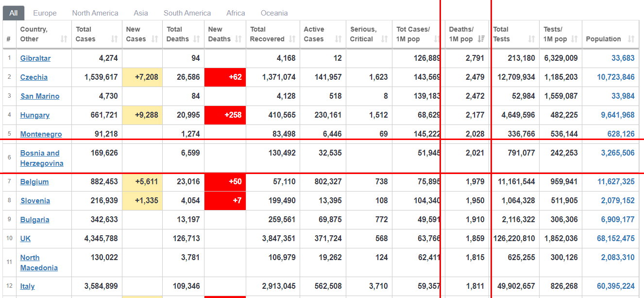The height and width of the screenshot is (298, 644).
Task: Sort by Serious, Critical column arrows
Action: pos(385,39)
